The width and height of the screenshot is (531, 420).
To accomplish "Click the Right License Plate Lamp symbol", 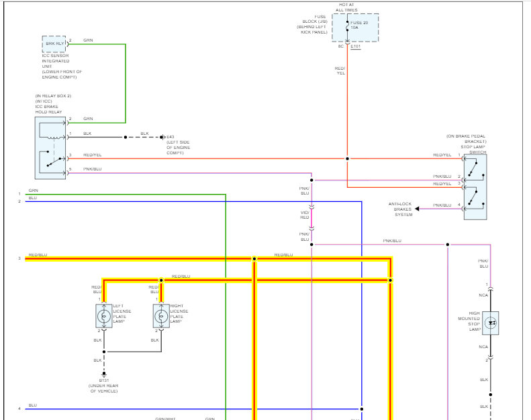I will 161,316.
